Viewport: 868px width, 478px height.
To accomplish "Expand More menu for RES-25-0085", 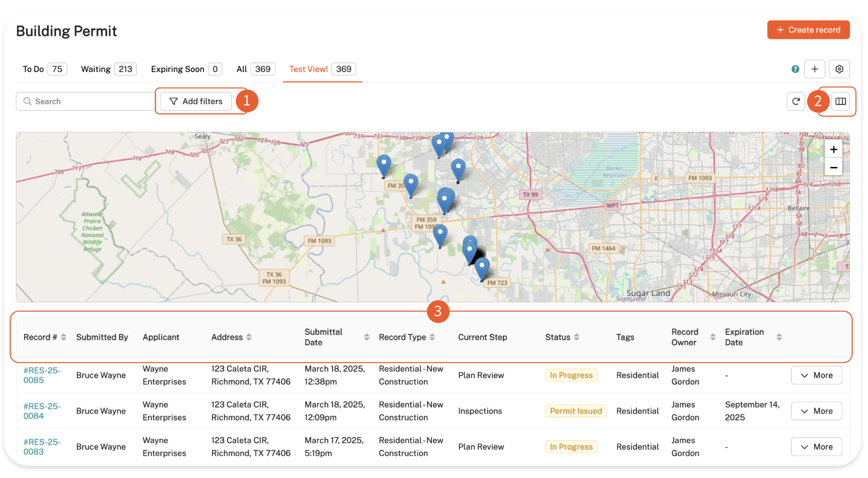I will [816, 375].
